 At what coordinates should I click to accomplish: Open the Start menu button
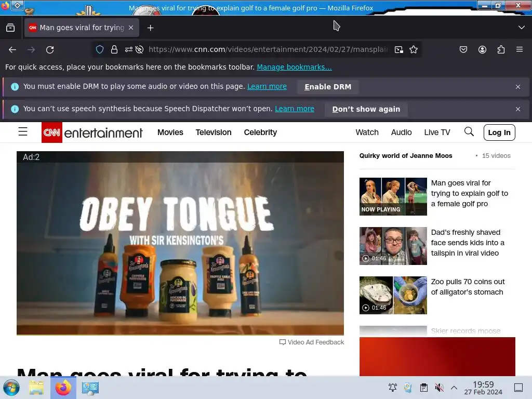pyautogui.click(x=11, y=388)
